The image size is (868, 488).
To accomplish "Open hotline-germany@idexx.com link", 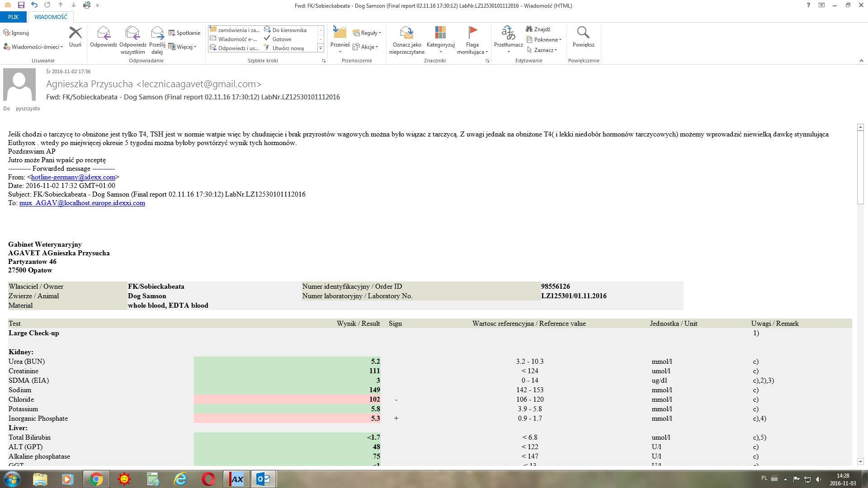I will coord(73,177).
